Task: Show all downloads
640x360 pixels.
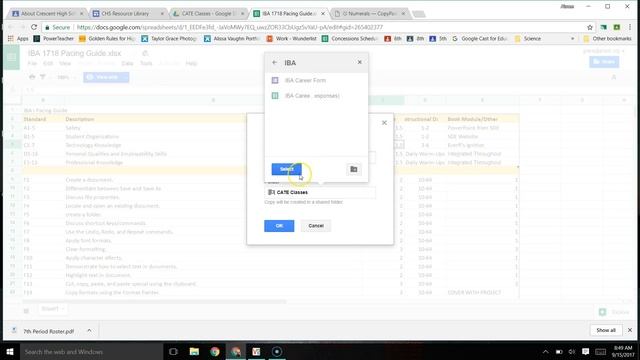Action: (606, 330)
